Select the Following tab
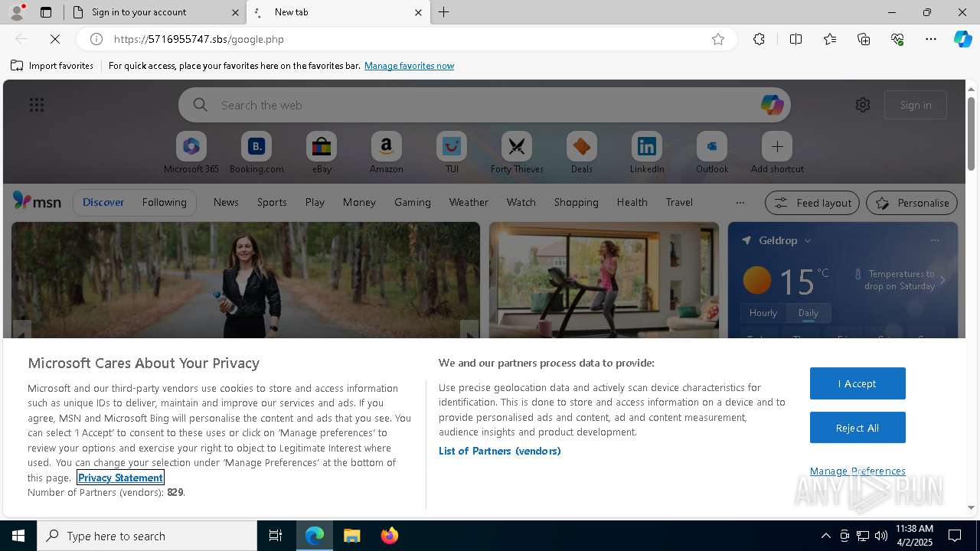The width and height of the screenshot is (980, 551). (x=164, y=202)
